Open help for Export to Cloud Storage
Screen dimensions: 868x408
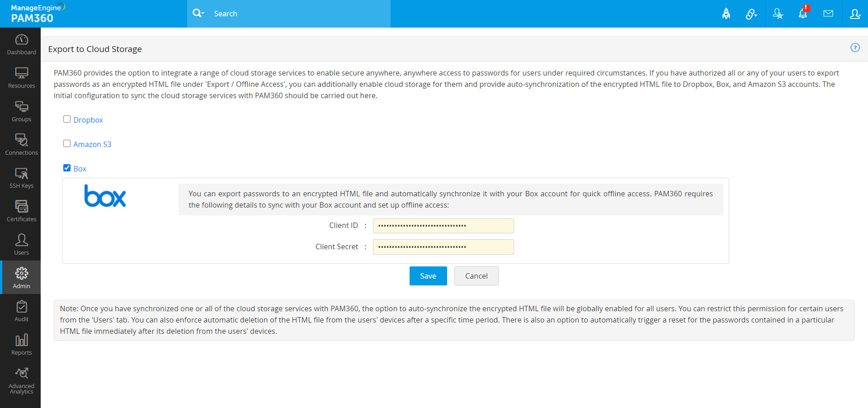click(x=855, y=47)
